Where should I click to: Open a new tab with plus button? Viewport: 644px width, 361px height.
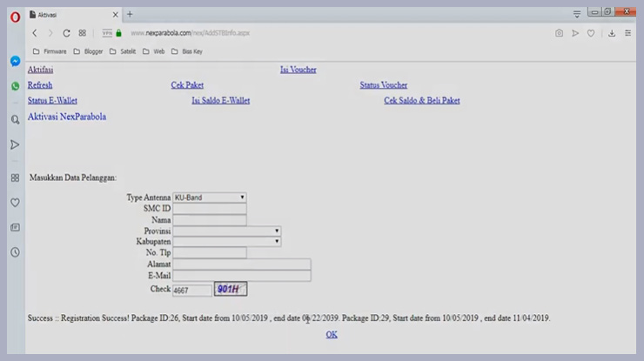click(x=130, y=15)
